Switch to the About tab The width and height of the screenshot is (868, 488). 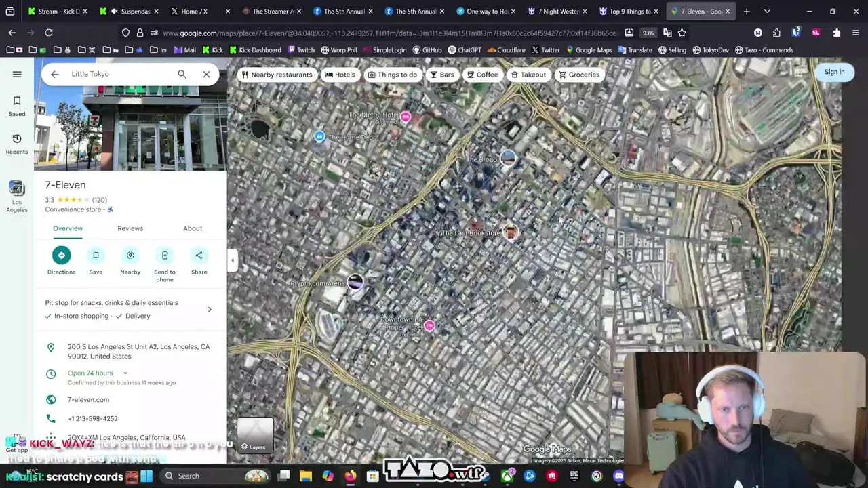193,228
